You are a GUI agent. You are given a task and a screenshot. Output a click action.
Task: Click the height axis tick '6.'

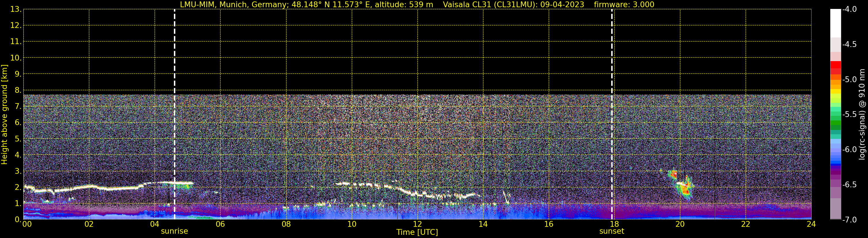(18, 123)
